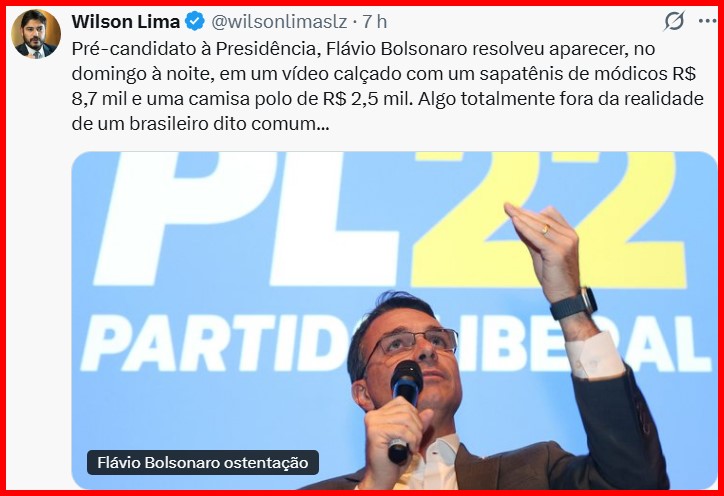Click the Wilson Lima display name
The width and height of the screenshot is (724, 496).
[x=126, y=22]
